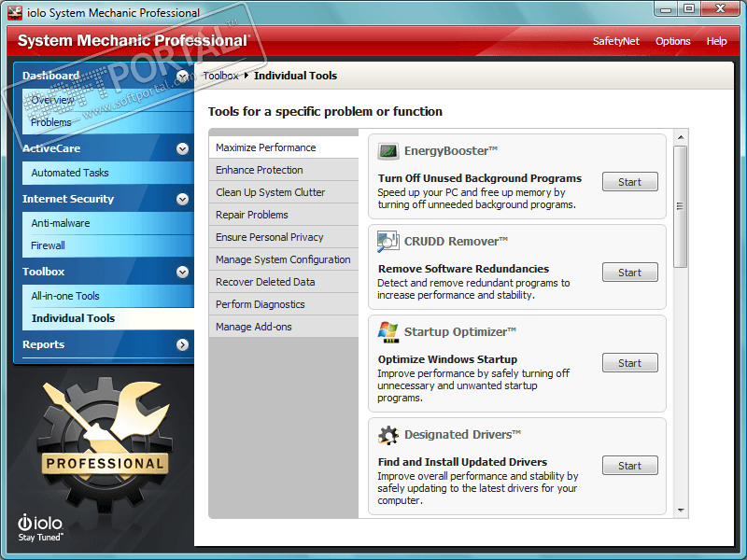This screenshot has width=747, height=560.
Task: Click the iolo Stay Tuned logo
Action: 40,527
